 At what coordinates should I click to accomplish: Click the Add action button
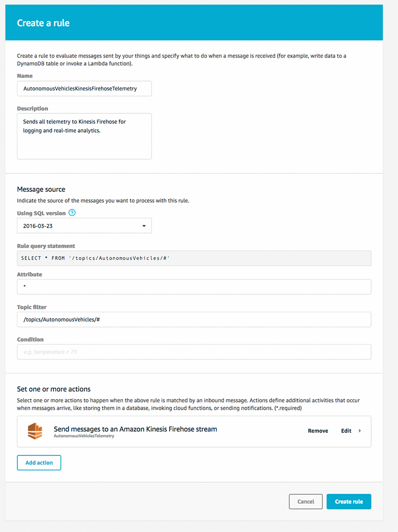point(39,463)
